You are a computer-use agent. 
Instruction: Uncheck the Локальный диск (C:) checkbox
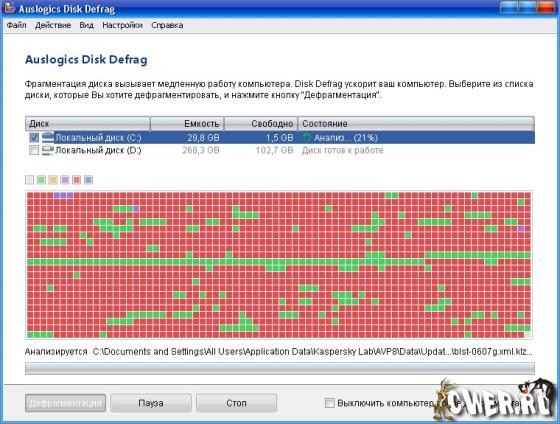click(34, 138)
